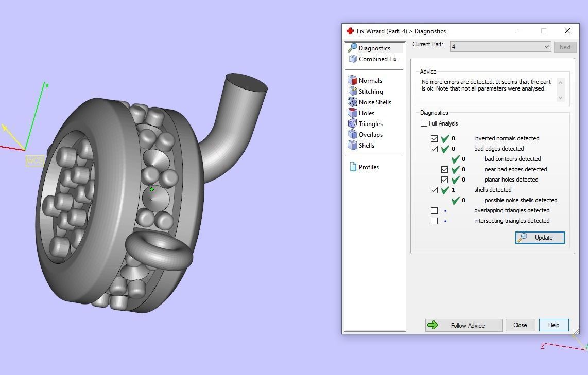The width and height of the screenshot is (588, 375).
Task: Go to the Triangles fix page
Action: [x=371, y=123]
